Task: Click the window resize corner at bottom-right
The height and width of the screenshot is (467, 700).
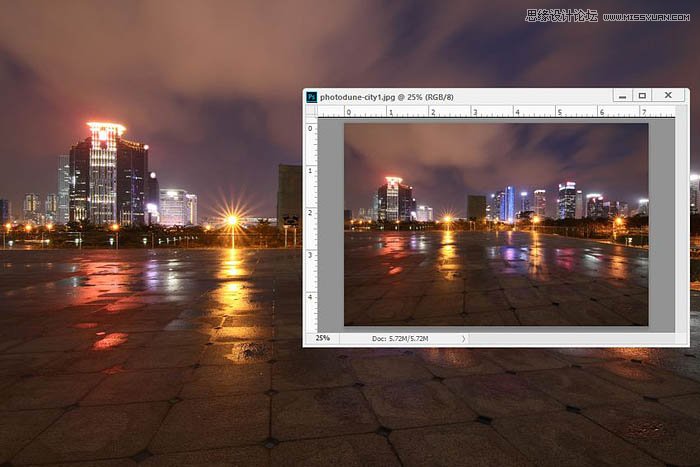Action: [x=682, y=340]
